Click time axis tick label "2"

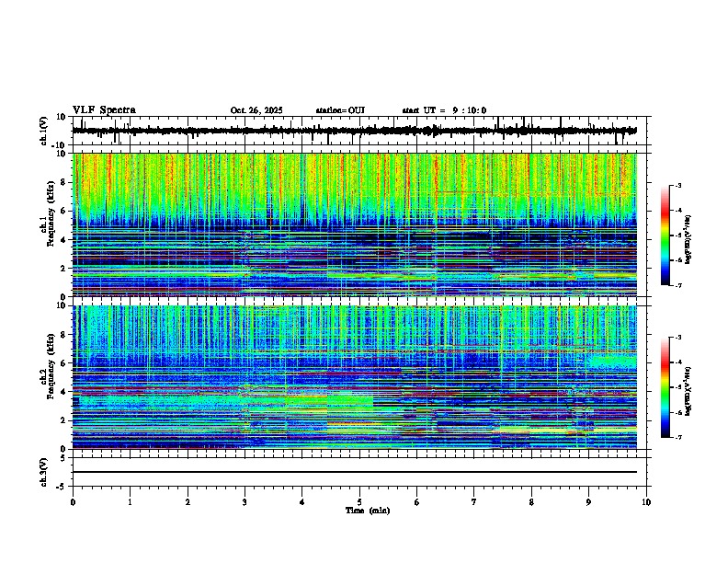click(x=188, y=502)
